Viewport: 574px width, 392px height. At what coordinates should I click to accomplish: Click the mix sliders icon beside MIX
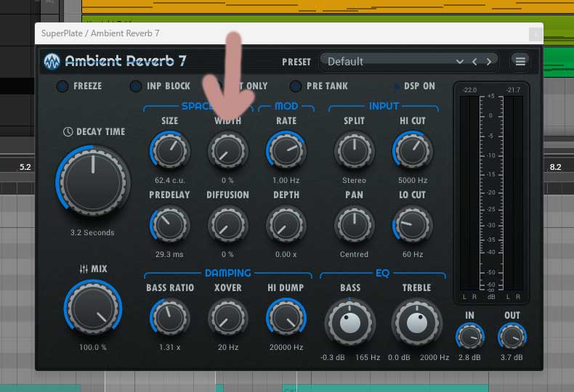point(83,269)
